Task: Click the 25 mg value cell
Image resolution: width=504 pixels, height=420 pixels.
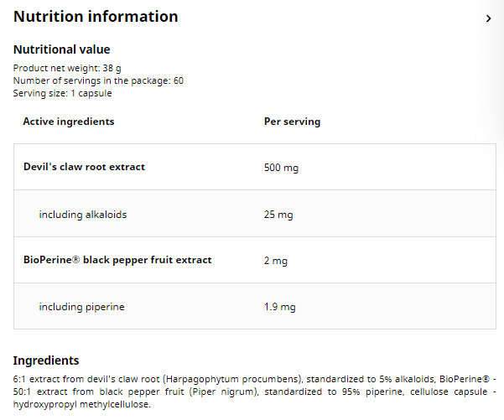Action: (278, 215)
